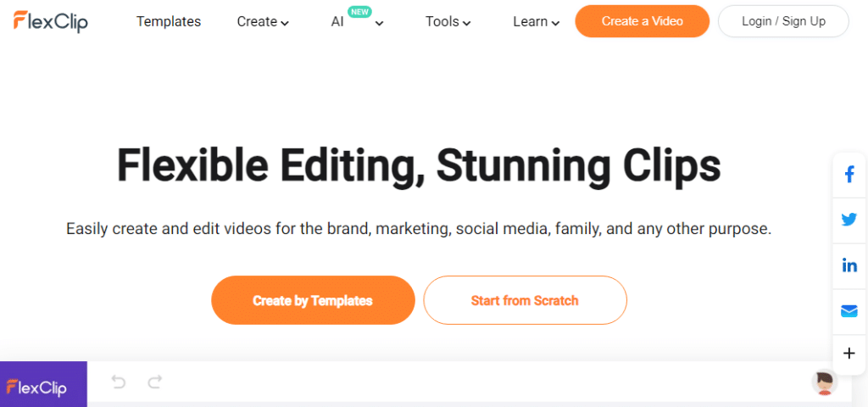Open the Learn dropdown menu
Image resolution: width=868 pixels, height=407 pixels.
[x=536, y=22]
